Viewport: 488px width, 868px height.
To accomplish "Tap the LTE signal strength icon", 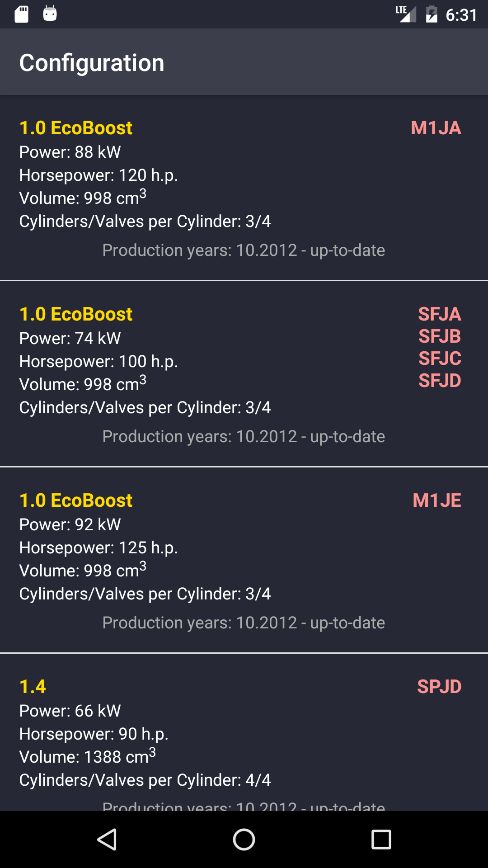I will 406,14.
